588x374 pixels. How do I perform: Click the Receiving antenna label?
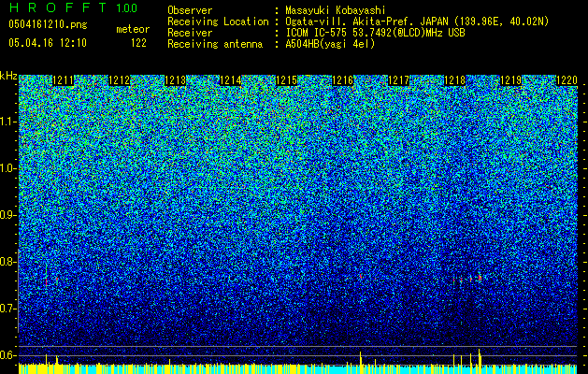click(x=215, y=44)
